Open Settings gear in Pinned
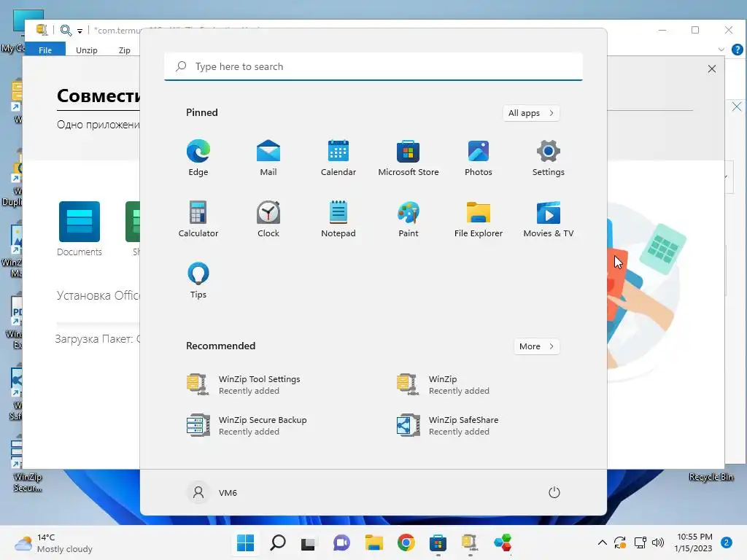The image size is (747, 560). pos(549,157)
